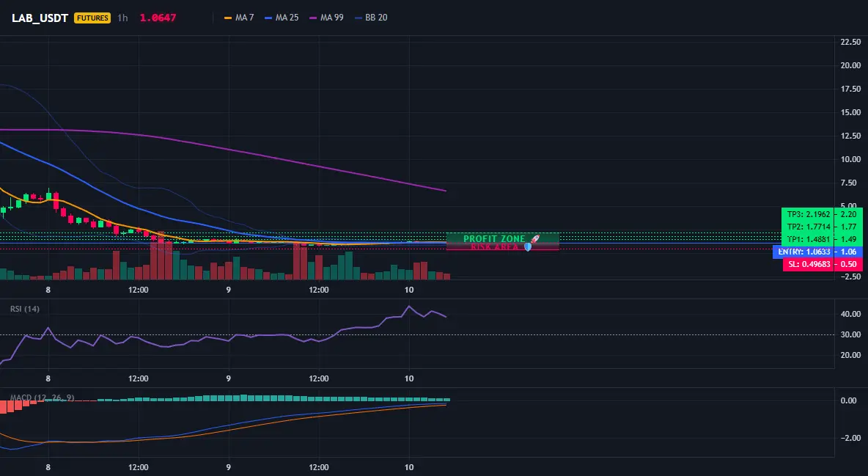868x476 pixels.
Task: Click the PROFIT ZONE green label
Action: 494,239
